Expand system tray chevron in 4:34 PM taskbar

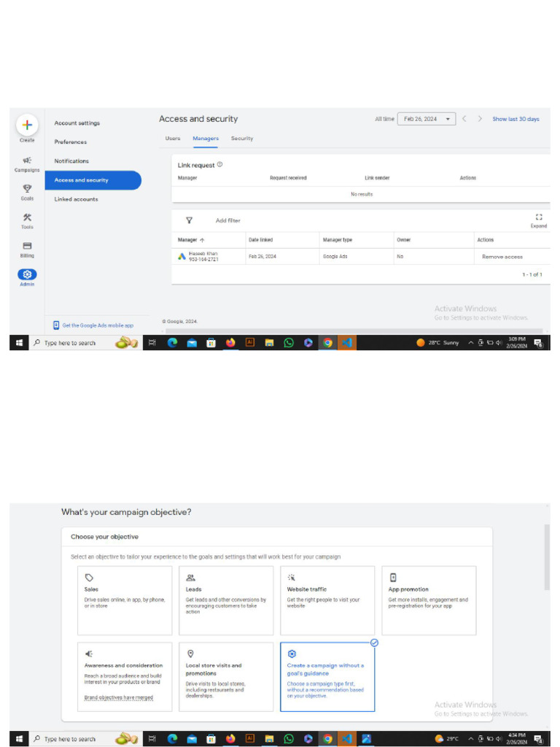click(470, 738)
